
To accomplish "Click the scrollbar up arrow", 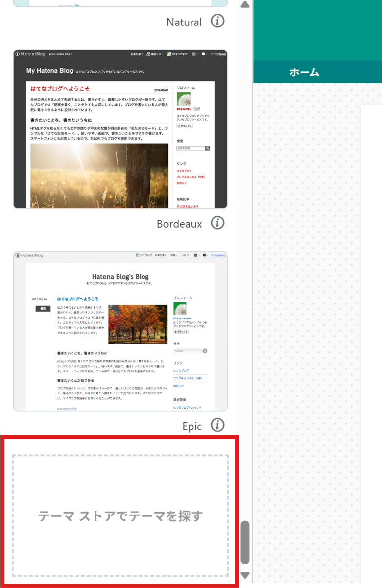I will [x=245, y=5].
